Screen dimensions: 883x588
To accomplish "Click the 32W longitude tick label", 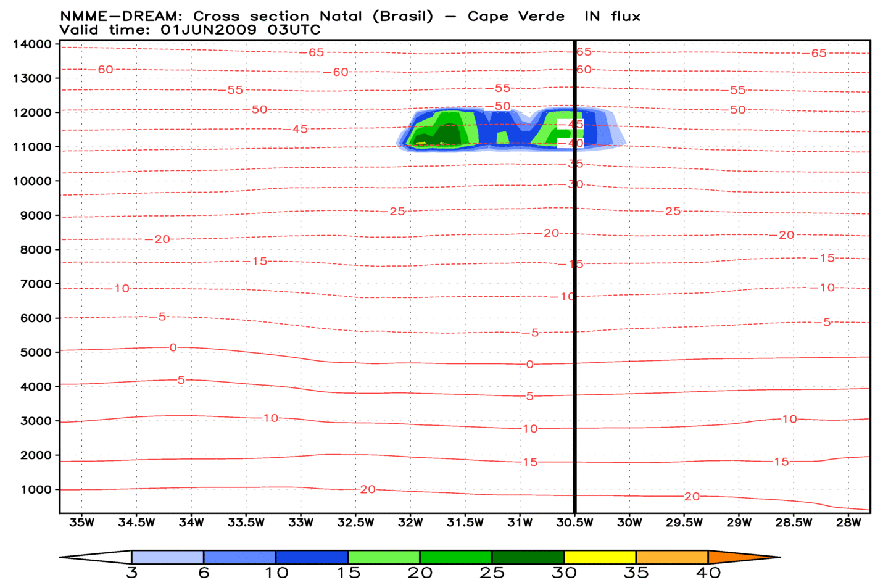I will click(x=410, y=523).
